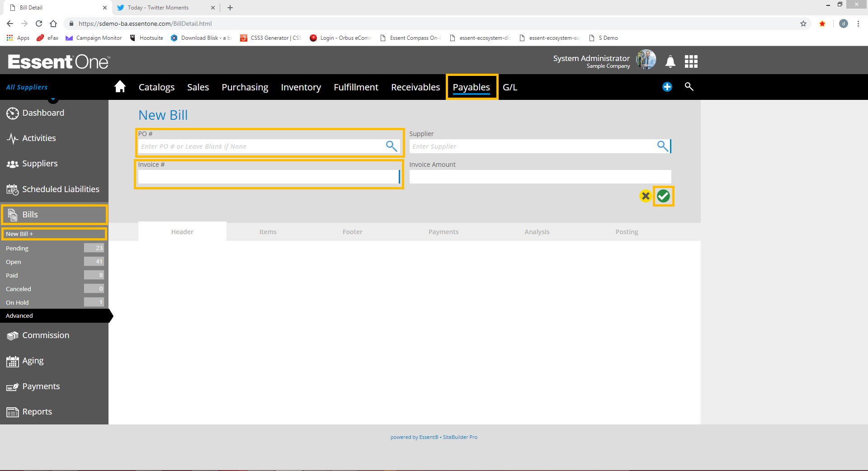Click the System Administrator avatar

646,60
